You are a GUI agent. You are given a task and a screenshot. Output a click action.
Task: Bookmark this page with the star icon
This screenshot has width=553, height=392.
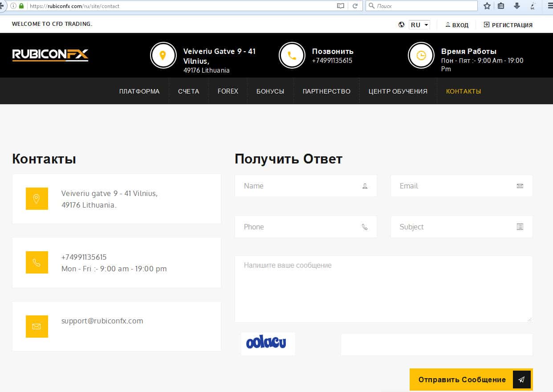(x=487, y=6)
